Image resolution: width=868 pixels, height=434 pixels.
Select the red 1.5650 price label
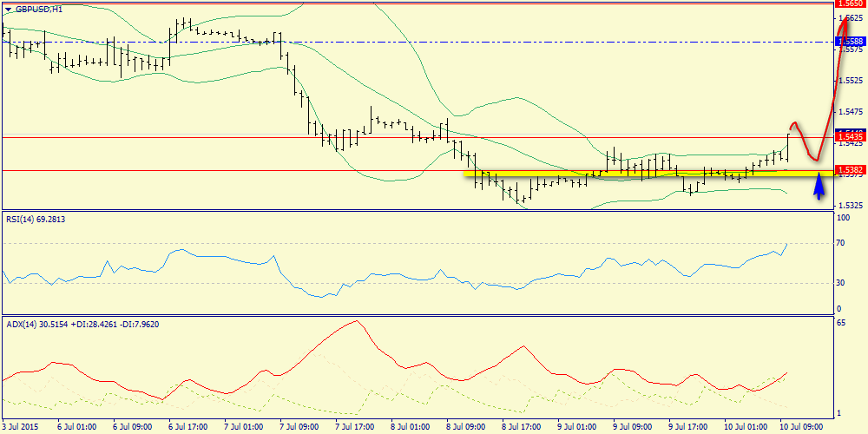(x=849, y=3)
